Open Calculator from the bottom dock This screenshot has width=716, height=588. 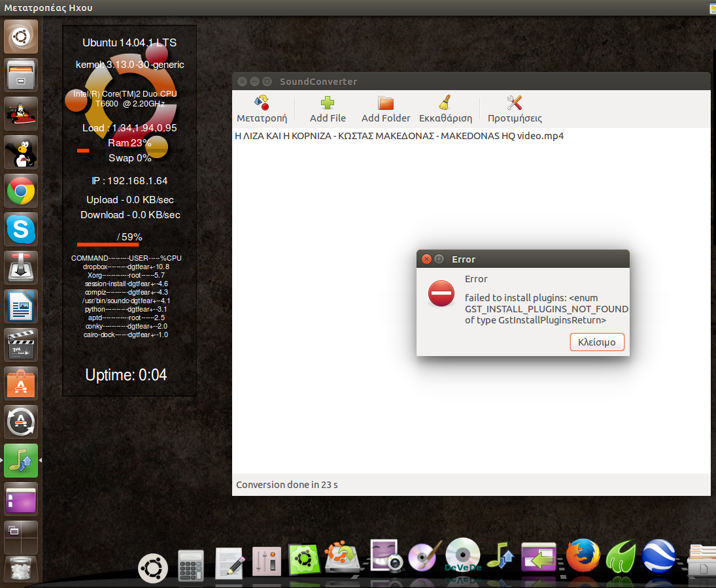(x=191, y=564)
